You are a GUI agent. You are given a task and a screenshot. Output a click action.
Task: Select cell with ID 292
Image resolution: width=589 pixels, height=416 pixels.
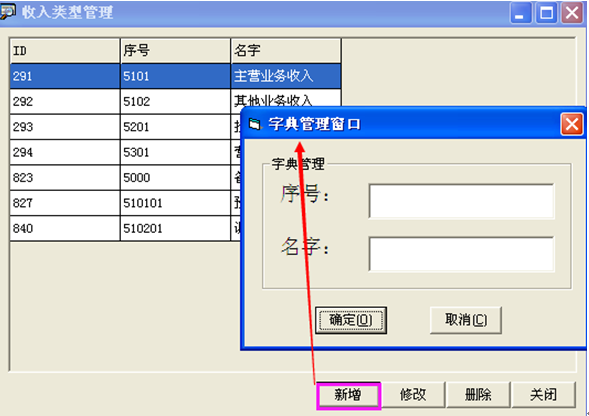(65, 101)
